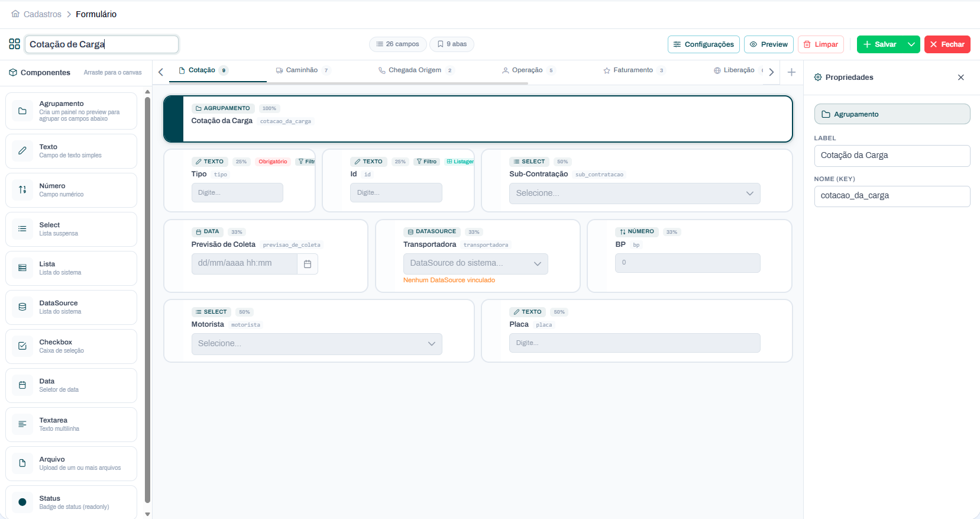This screenshot has height=519, width=980.
Task: Click the 9 abas counter pill
Action: 452,44
